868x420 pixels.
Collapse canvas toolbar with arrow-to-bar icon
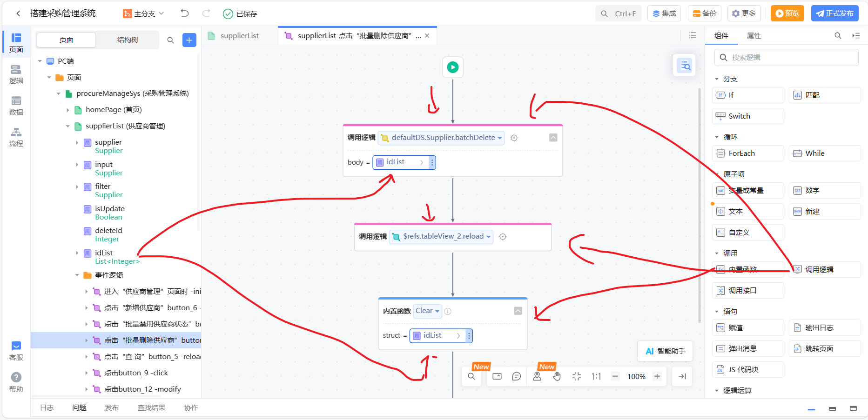[x=682, y=376]
